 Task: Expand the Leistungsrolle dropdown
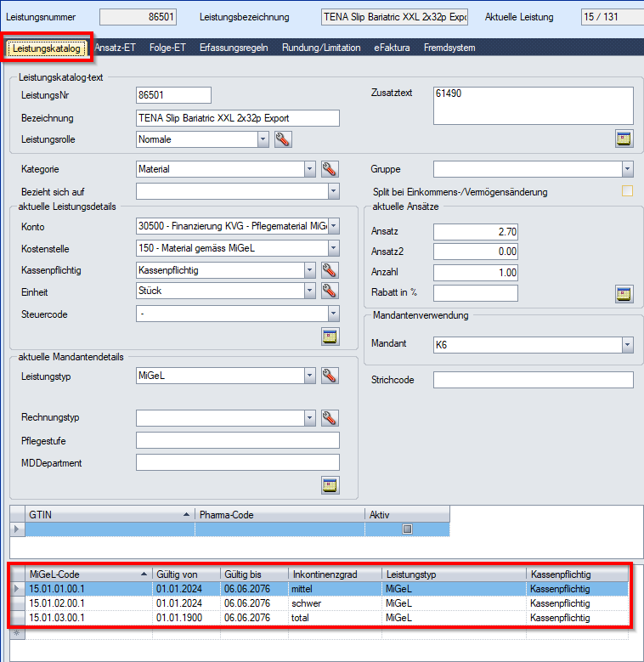263,139
